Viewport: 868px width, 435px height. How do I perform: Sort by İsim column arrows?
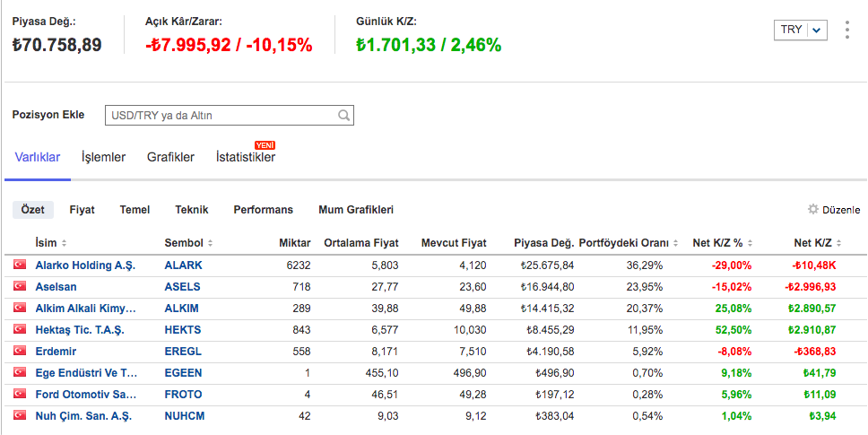point(64,244)
